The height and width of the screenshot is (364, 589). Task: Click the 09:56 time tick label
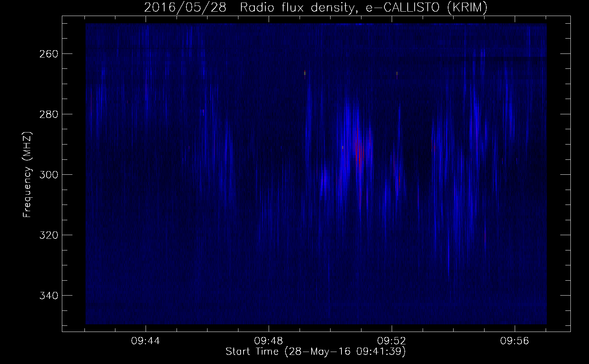click(515, 341)
